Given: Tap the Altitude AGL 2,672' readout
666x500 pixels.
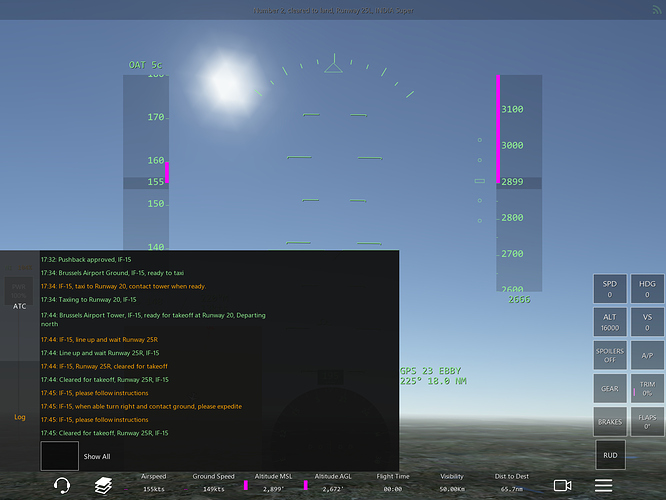Looking at the screenshot, I should tap(333, 483).
